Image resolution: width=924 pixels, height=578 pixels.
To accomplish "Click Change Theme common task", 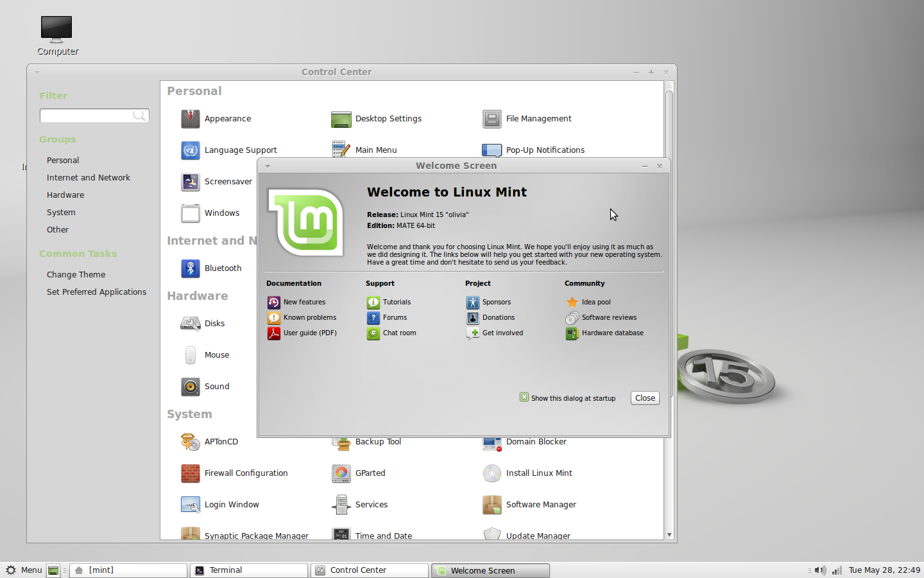I will click(x=76, y=275).
